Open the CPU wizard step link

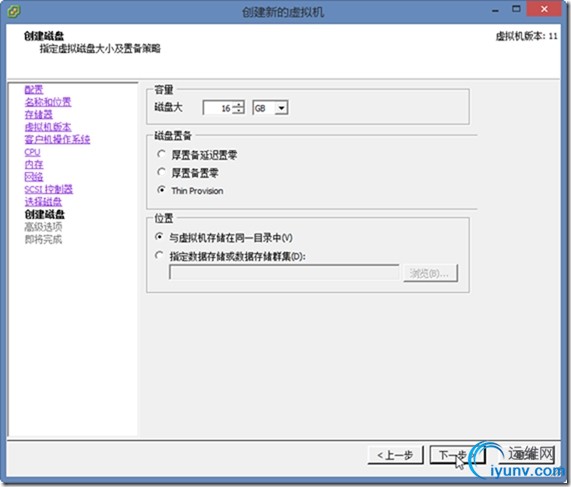32,152
